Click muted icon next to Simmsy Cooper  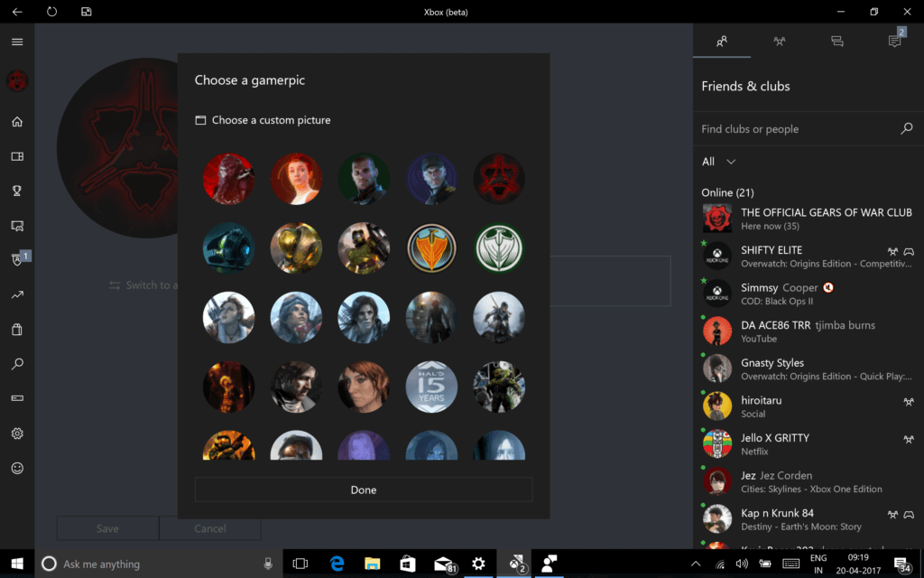[x=828, y=288]
